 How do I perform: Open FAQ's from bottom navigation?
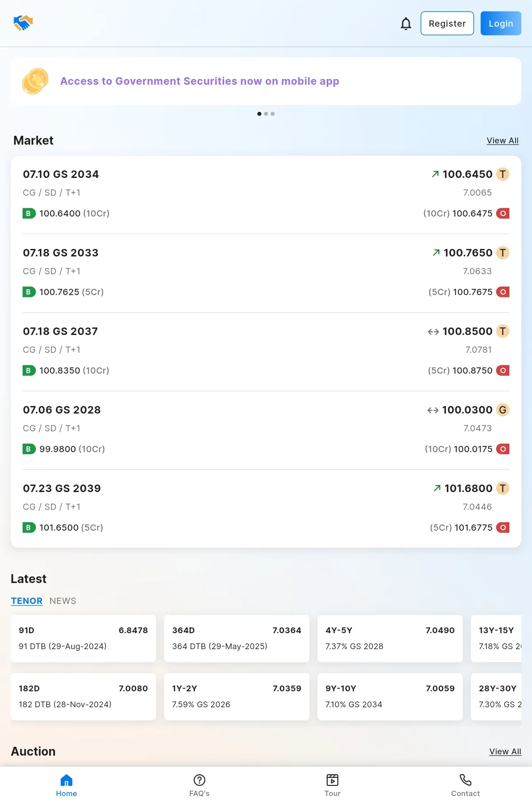tap(199, 786)
